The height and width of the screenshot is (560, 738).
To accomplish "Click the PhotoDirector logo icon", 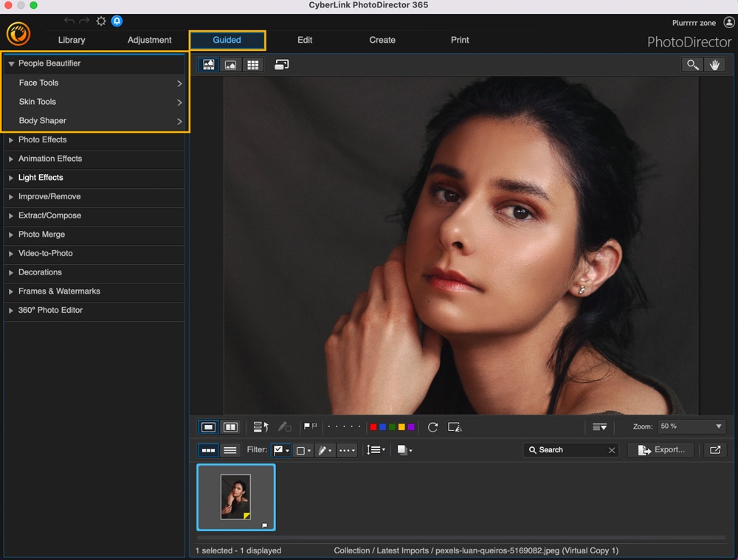I will click(18, 34).
